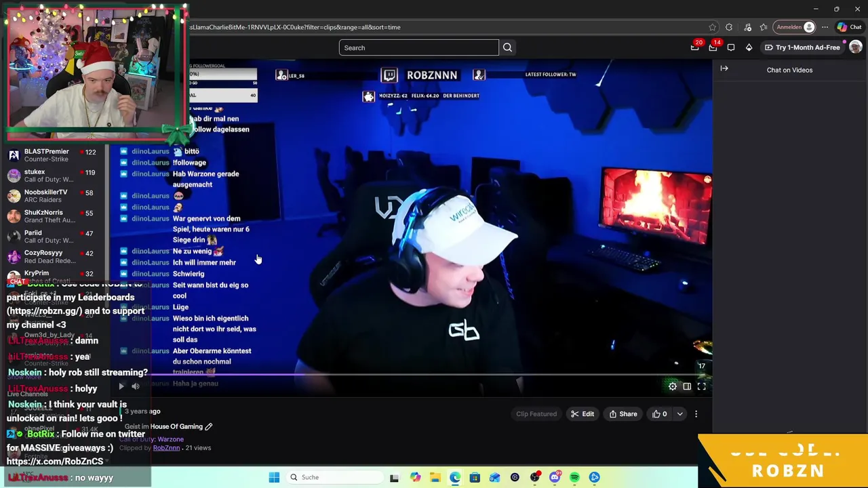
Task: Click the ROBZNNN channel name in the video
Action: pyautogui.click(x=432, y=75)
